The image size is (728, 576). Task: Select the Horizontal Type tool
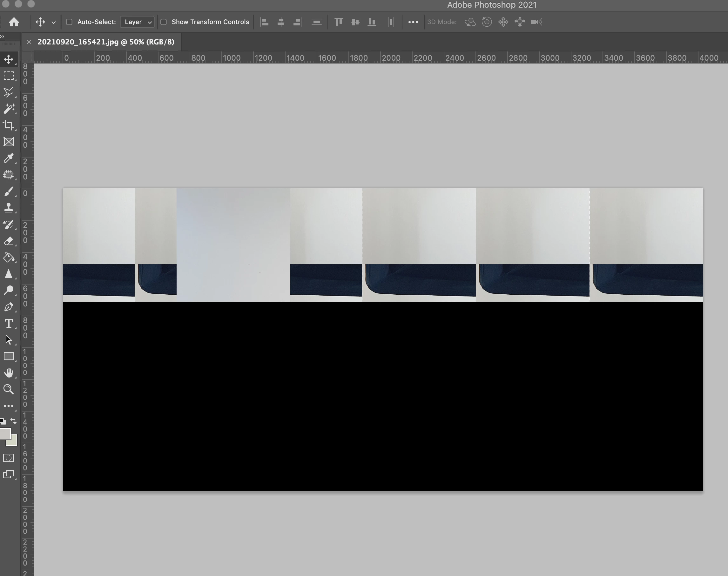point(9,324)
